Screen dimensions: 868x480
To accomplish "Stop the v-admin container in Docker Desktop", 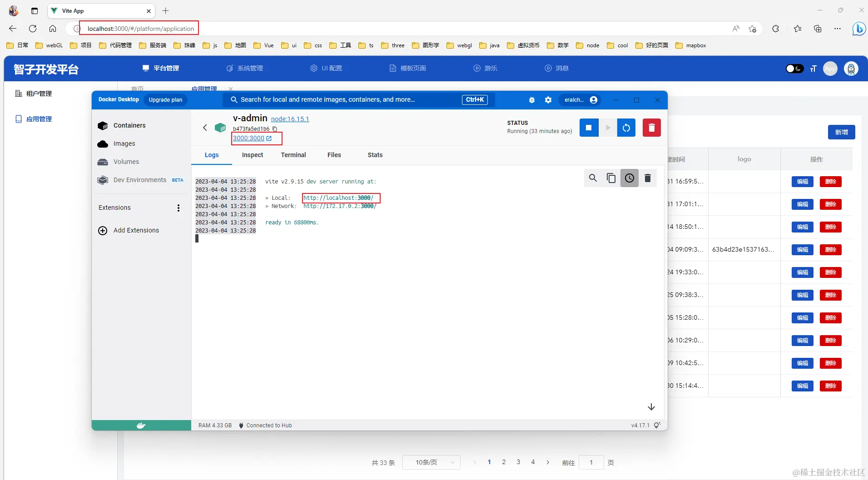I will click(589, 128).
